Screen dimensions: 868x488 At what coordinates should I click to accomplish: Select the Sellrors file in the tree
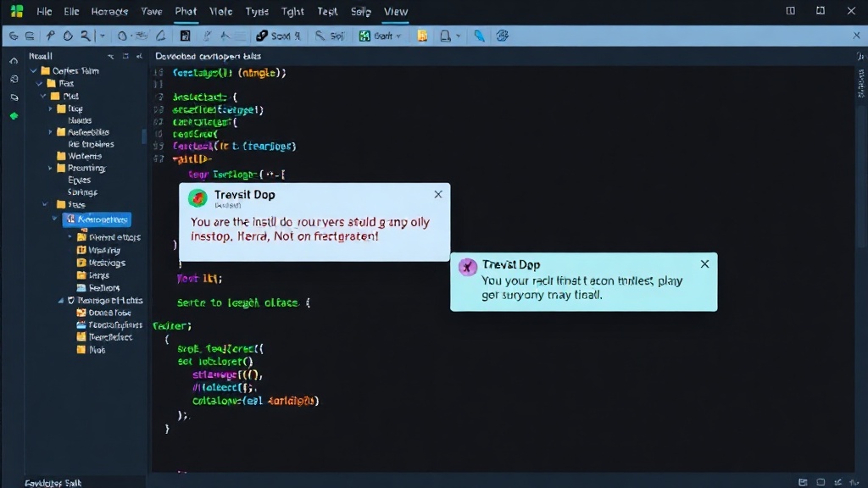[x=98, y=288]
